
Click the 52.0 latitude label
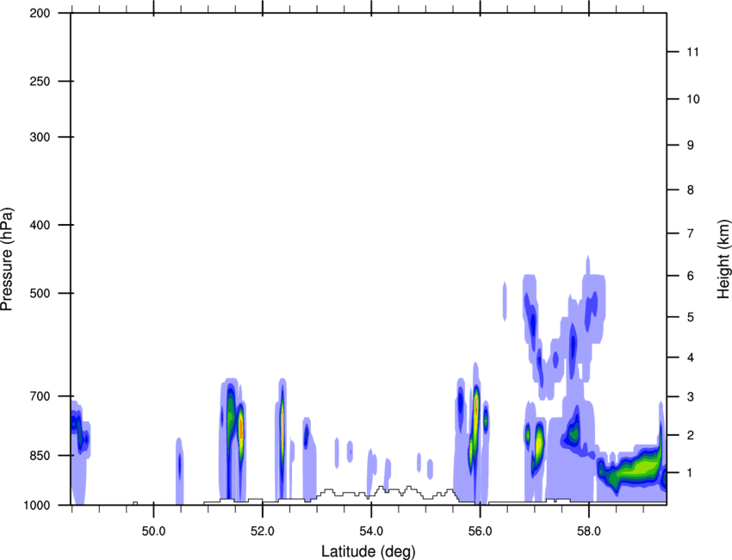point(263,531)
